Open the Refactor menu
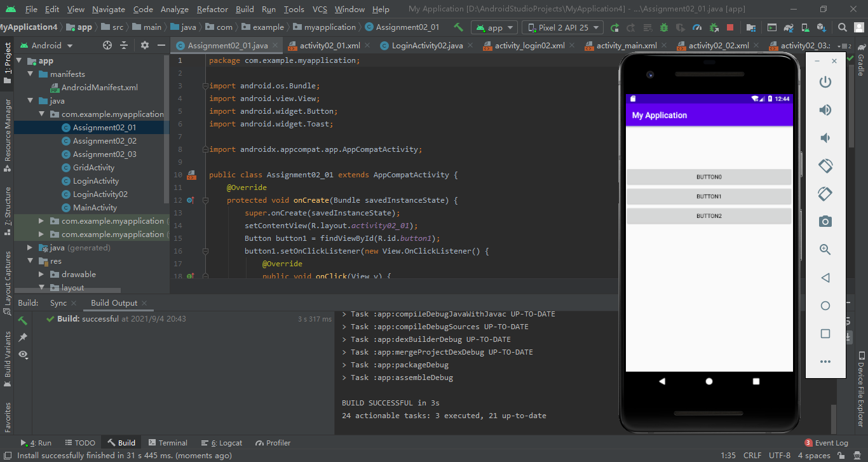Screen dimensions: 868x462 [212, 10]
